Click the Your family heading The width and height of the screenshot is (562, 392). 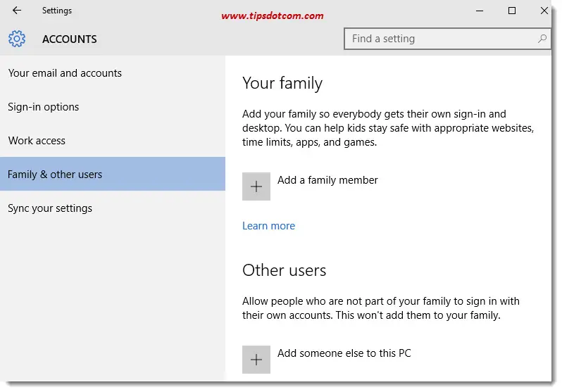click(282, 84)
